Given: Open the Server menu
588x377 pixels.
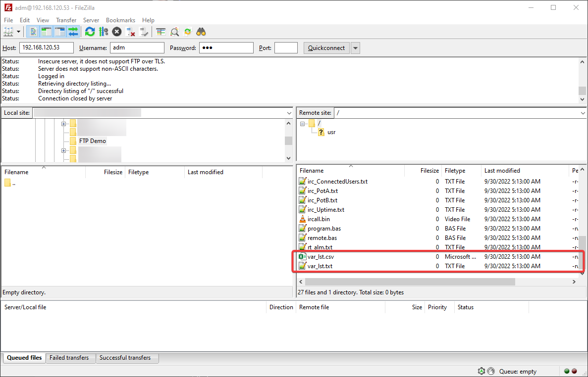Looking at the screenshot, I should [91, 20].
